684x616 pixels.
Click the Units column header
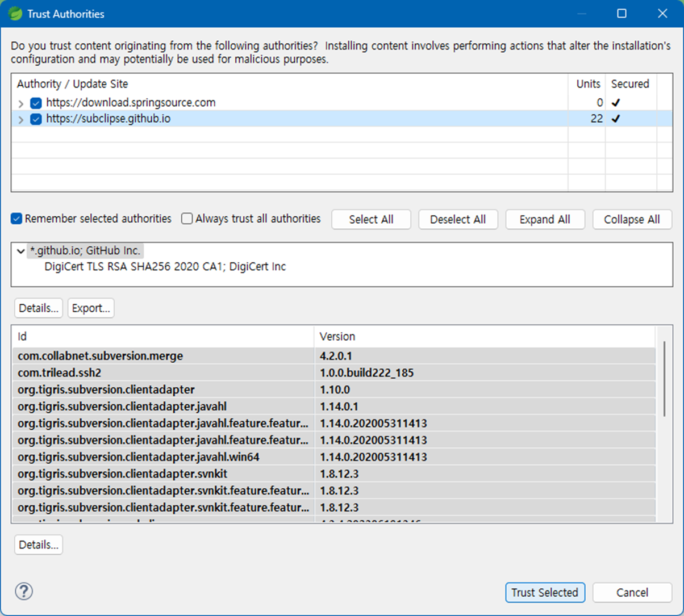[x=587, y=84]
